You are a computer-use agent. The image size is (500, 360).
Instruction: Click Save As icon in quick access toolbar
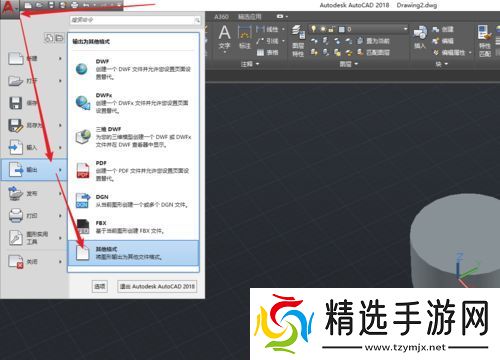coord(63,5)
